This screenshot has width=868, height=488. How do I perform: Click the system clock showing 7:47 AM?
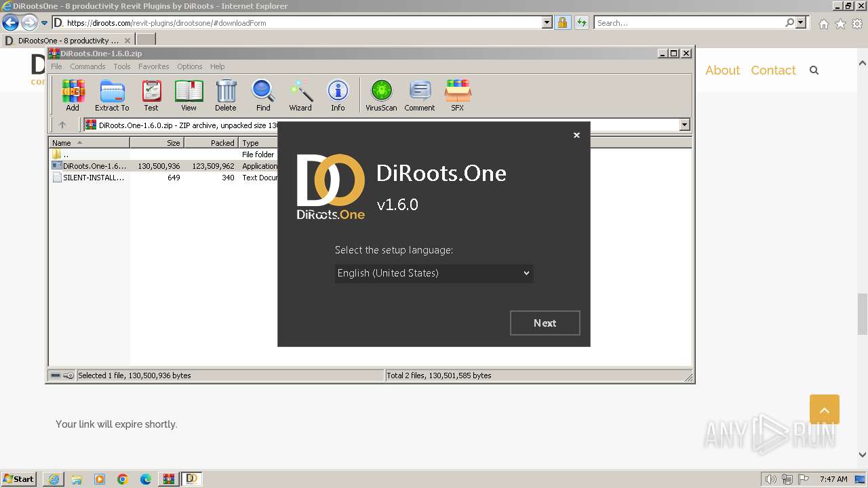pyautogui.click(x=833, y=479)
